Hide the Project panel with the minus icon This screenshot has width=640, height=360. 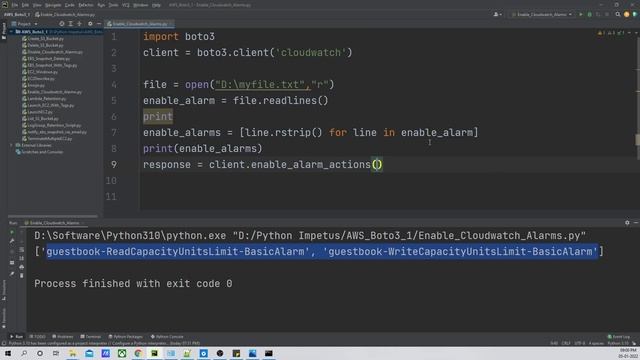point(99,24)
